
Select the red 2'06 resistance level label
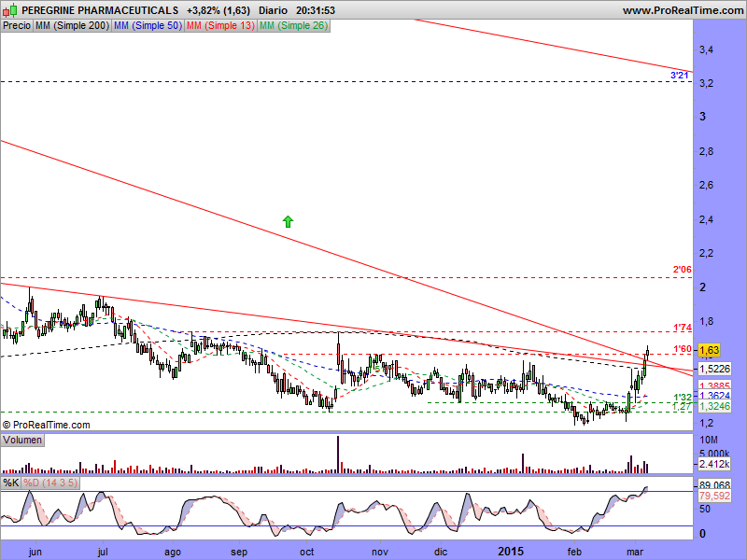coord(682,270)
